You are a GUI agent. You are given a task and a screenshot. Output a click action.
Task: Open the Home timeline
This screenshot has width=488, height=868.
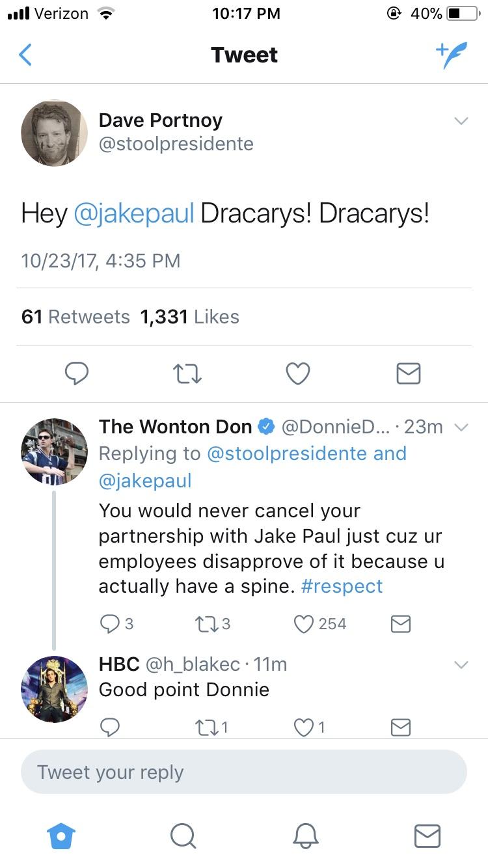tap(61, 837)
